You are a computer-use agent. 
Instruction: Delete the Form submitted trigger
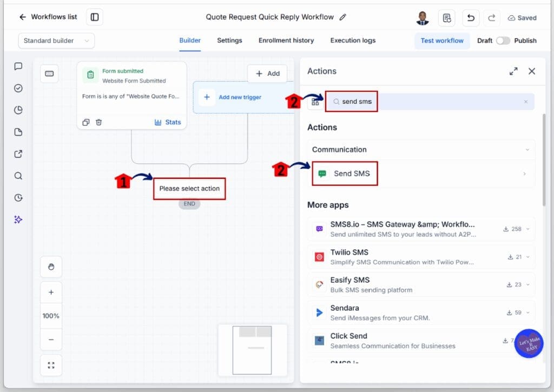99,122
